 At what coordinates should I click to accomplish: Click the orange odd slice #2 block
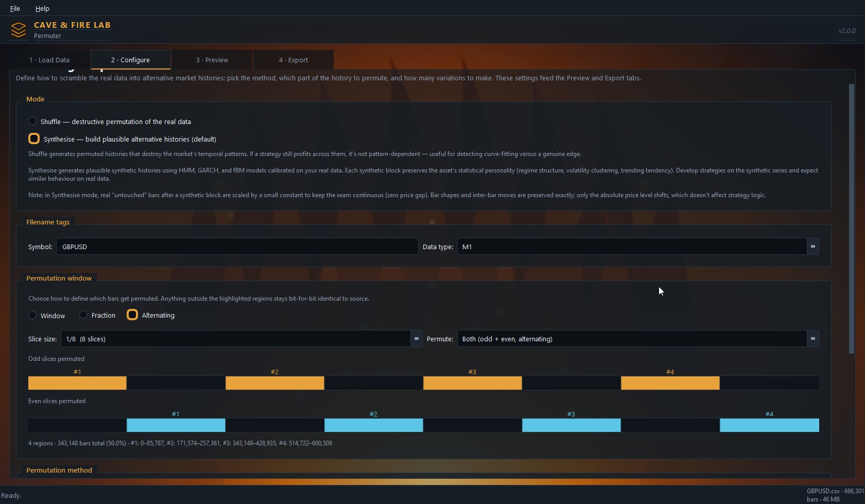275,383
